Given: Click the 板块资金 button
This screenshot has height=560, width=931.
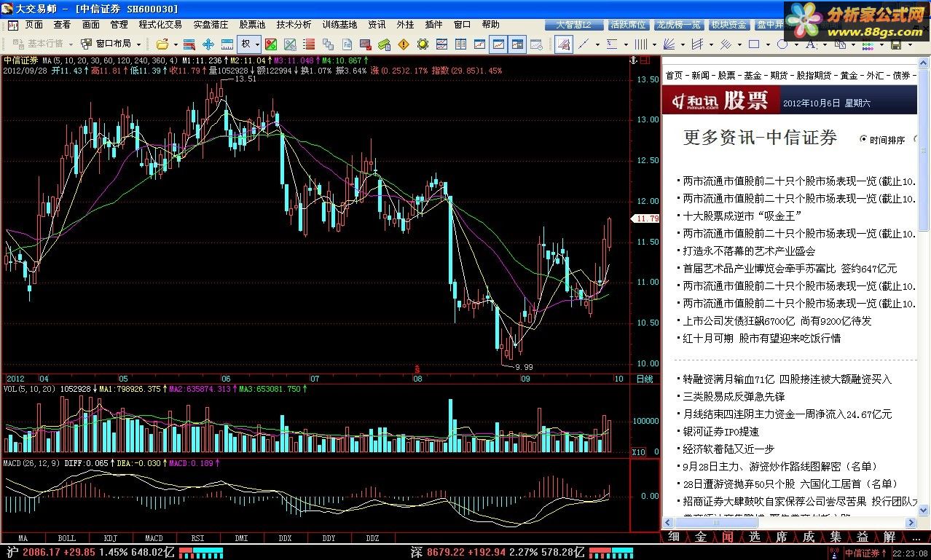Looking at the screenshot, I should [x=729, y=24].
